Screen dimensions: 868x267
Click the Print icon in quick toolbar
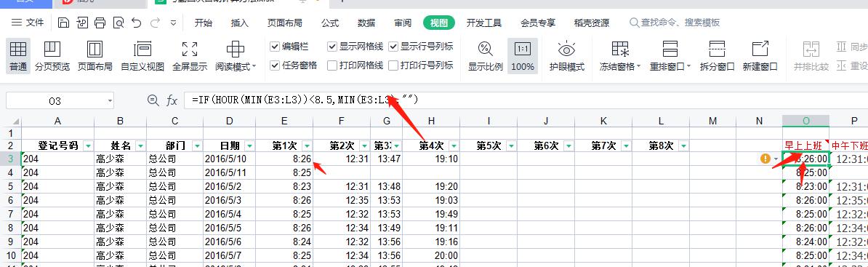(x=100, y=23)
